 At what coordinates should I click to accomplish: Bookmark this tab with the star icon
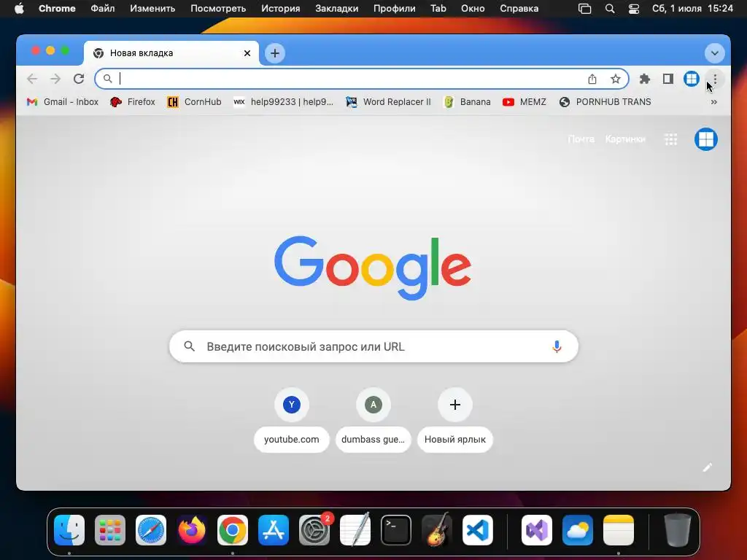[x=616, y=79]
